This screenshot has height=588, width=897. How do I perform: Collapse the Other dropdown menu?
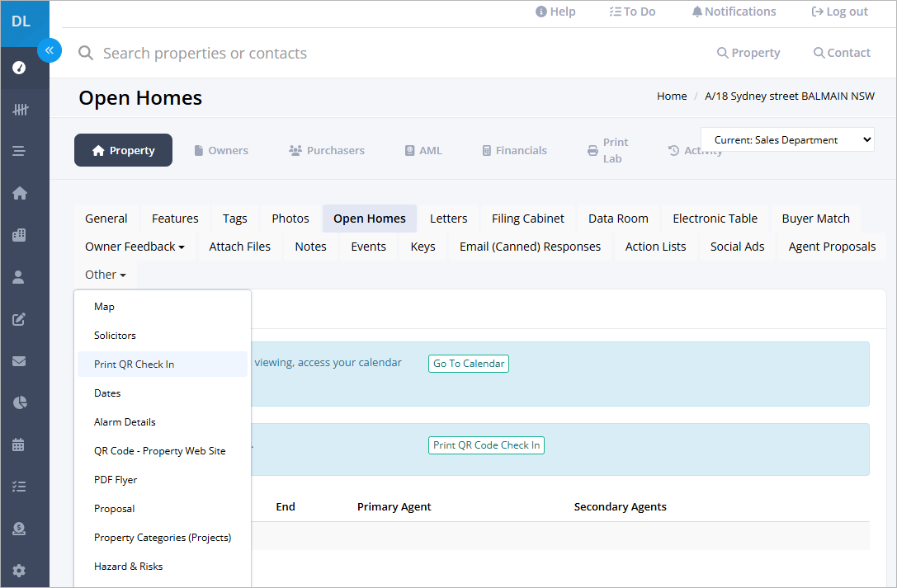coord(106,275)
